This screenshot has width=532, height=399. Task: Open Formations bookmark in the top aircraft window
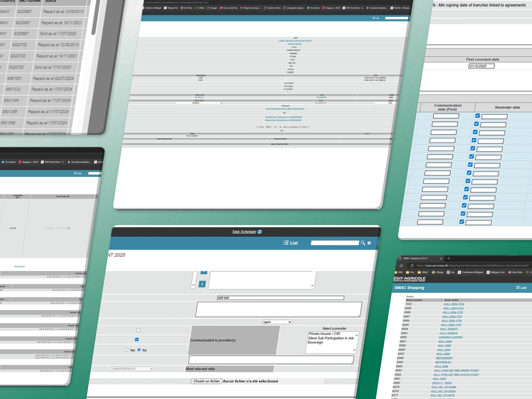(314, 8)
